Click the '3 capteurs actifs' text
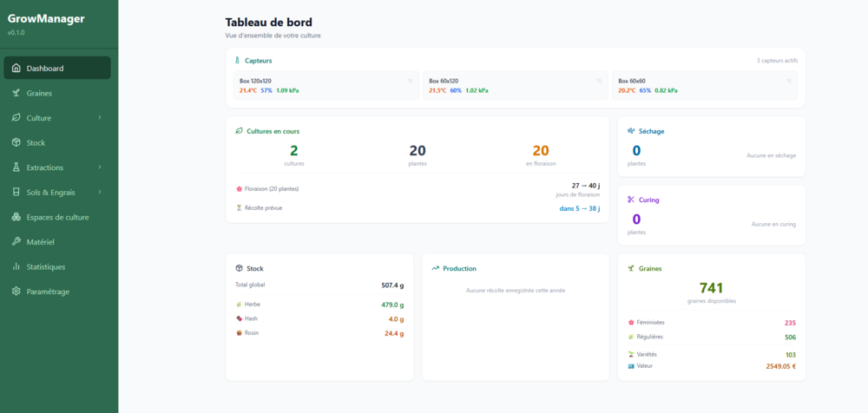Viewport: 868px width, 413px height. click(777, 61)
